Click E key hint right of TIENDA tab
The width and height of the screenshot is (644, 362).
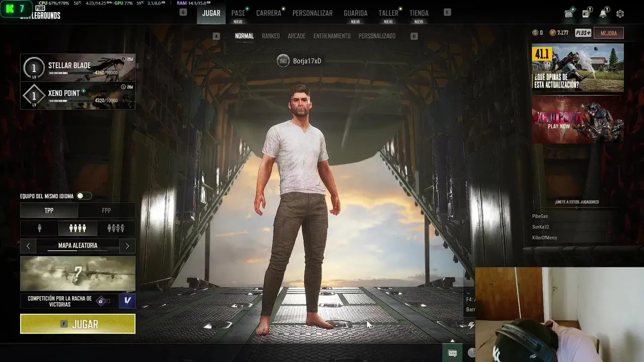[x=447, y=12]
